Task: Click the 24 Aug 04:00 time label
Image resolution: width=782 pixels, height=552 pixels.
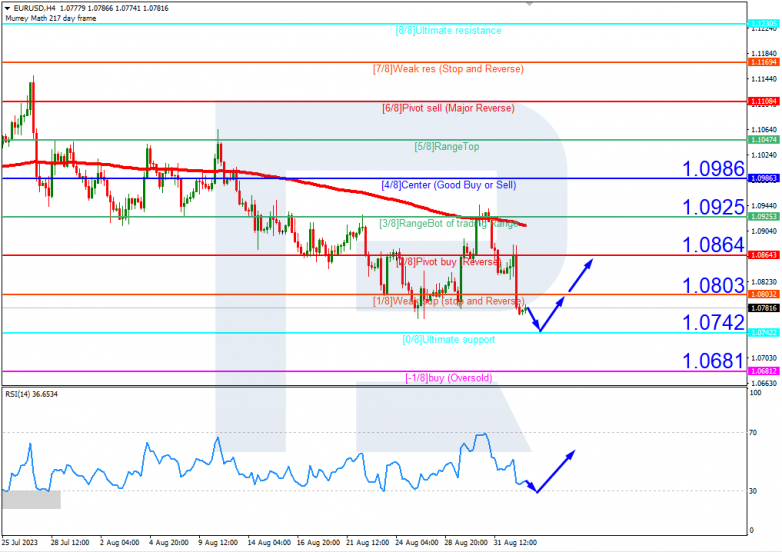Action: pyautogui.click(x=417, y=543)
